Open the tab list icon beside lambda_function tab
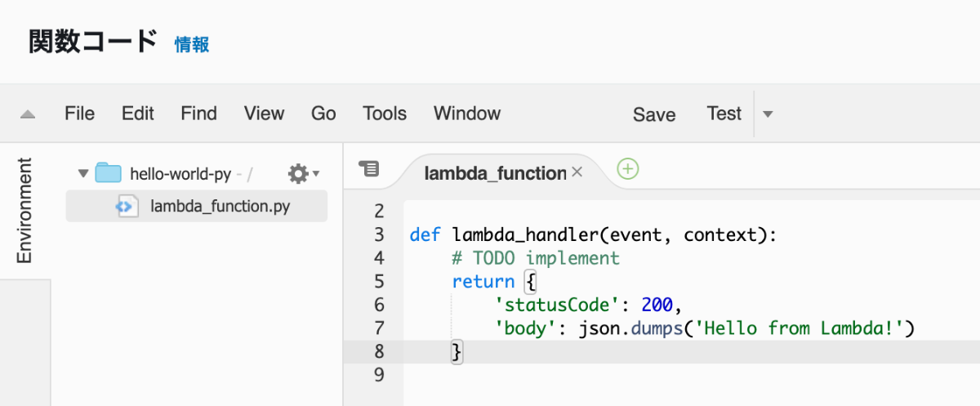 coord(369,169)
